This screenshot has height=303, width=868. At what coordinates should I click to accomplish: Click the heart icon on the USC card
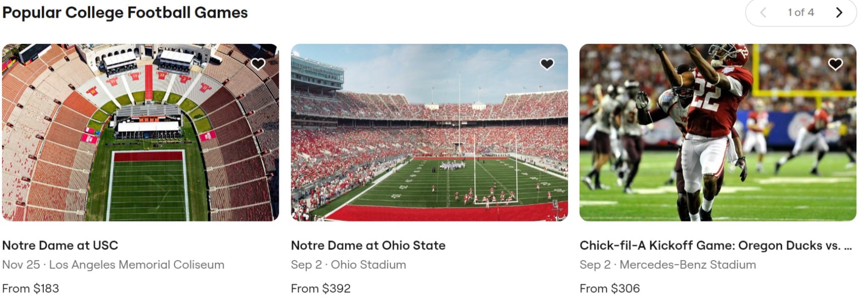click(x=259, y=64)
